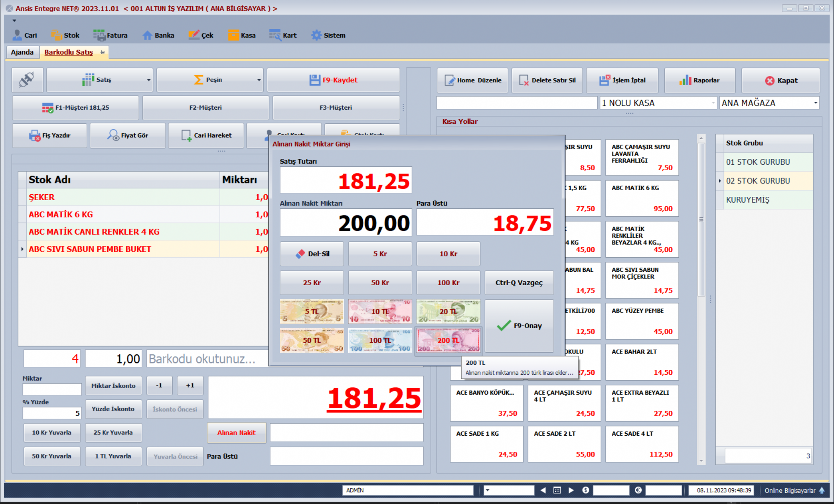
Task: Click the 10 TL banknote
Action: [x=380, y=311]
